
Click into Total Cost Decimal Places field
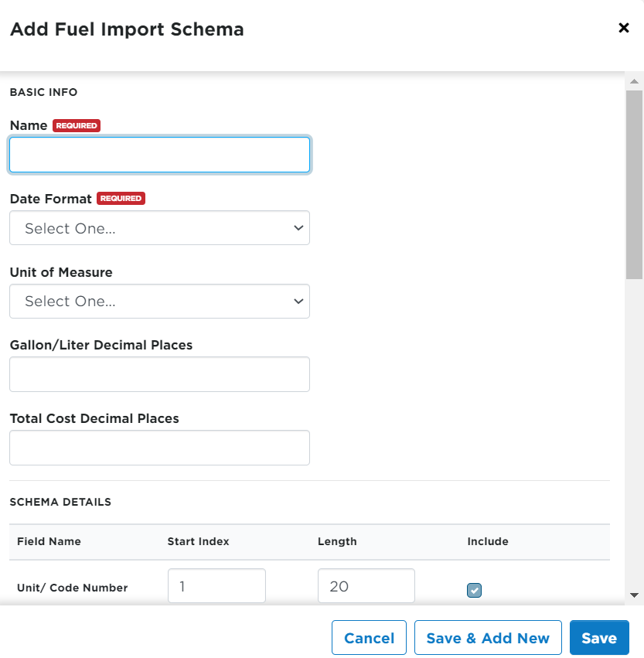pos(159,448)
